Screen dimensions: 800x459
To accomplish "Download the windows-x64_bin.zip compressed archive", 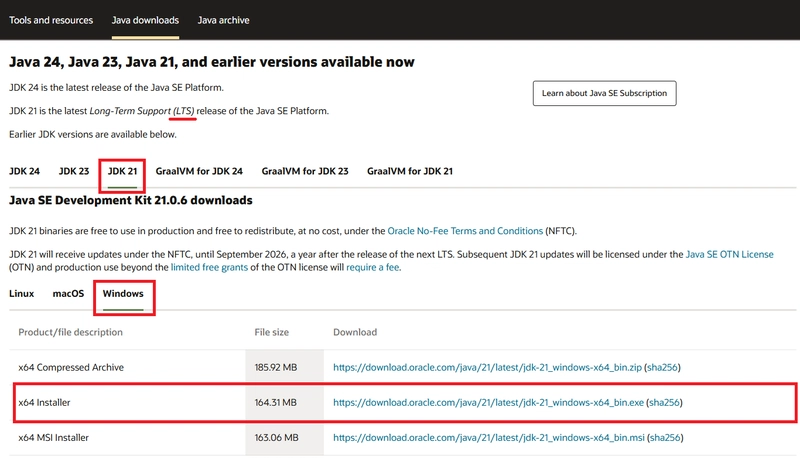I will click(487, 367).
